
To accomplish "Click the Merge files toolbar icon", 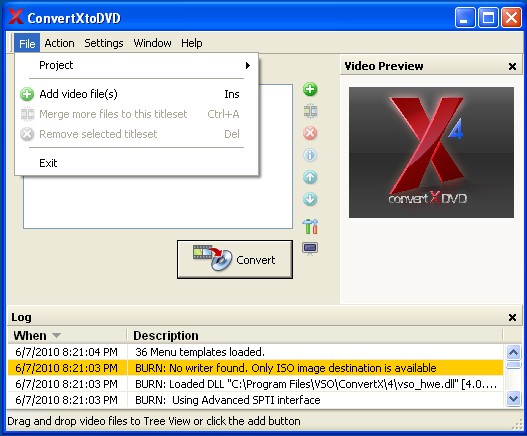I will point(310,111).
